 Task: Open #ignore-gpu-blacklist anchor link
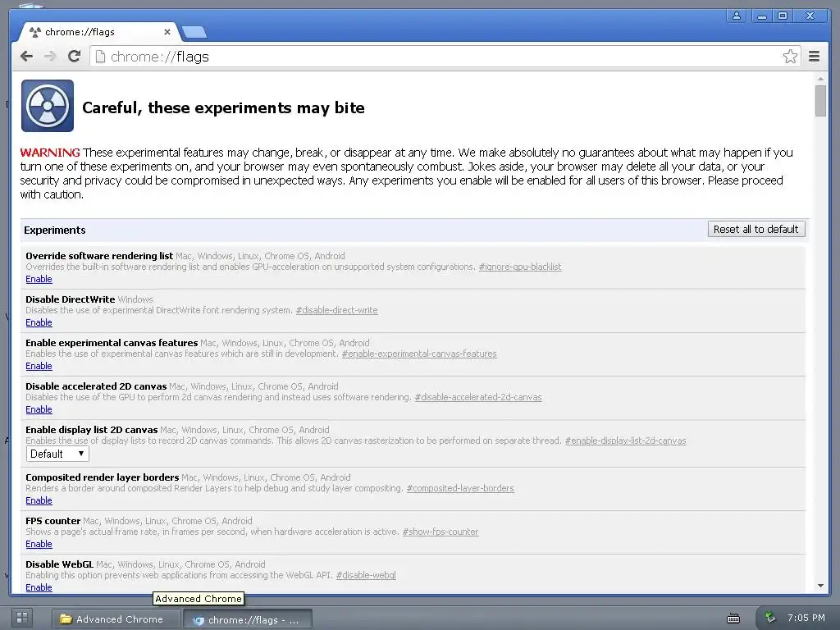click(519, 267)
